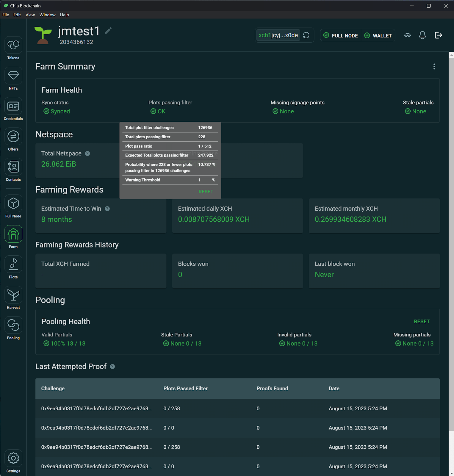Reset the plot filter statistics popup
The height and width of the screenshot is (476, 454).
[x=206, y=192]
